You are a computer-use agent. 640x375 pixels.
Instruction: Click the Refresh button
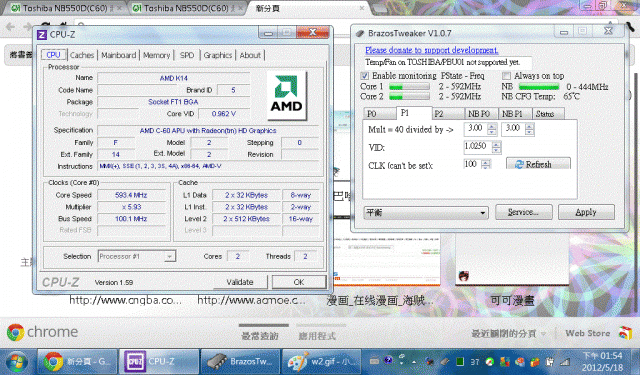(x=538, y=164)
